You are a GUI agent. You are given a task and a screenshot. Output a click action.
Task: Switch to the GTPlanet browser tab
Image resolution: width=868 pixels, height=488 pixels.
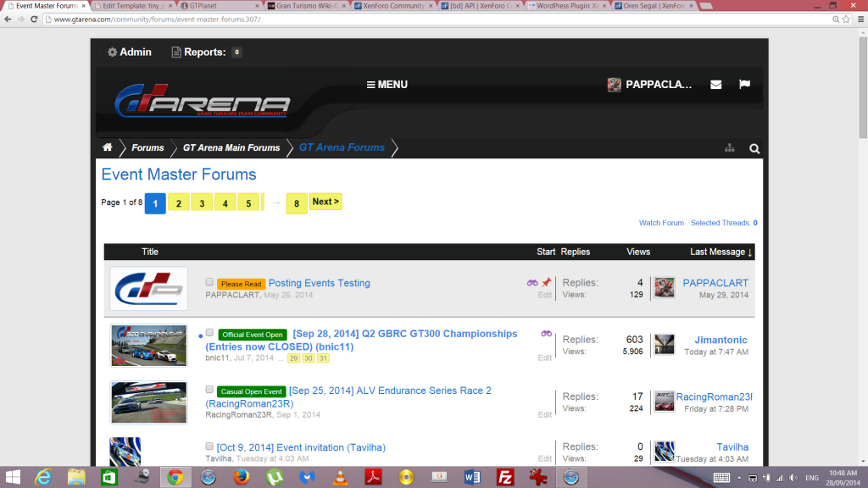point(219,6)
